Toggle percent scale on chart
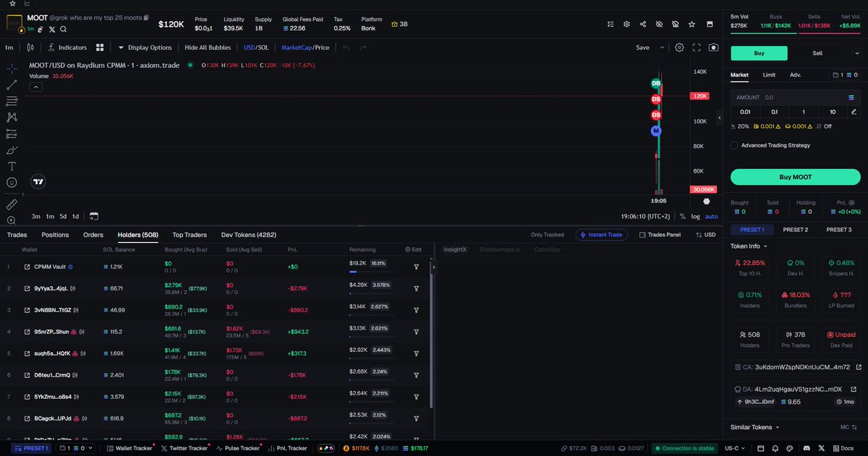 pos(682,216)
